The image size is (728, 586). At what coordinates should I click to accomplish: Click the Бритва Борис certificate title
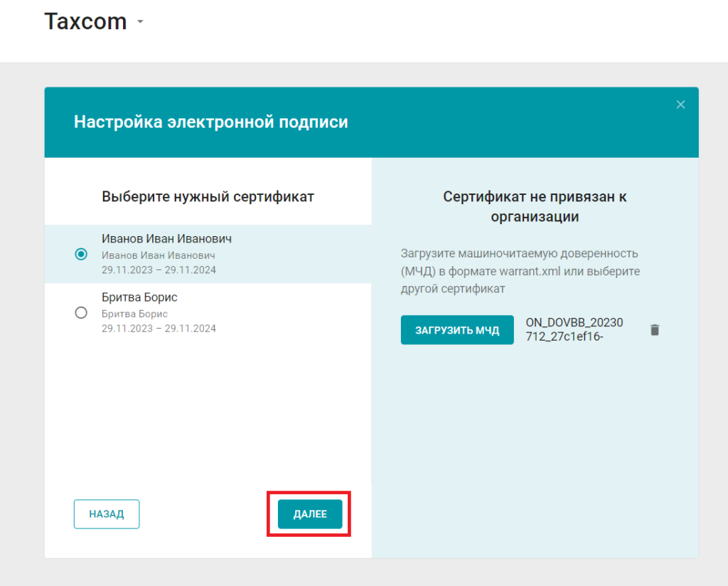pos(139,297)
